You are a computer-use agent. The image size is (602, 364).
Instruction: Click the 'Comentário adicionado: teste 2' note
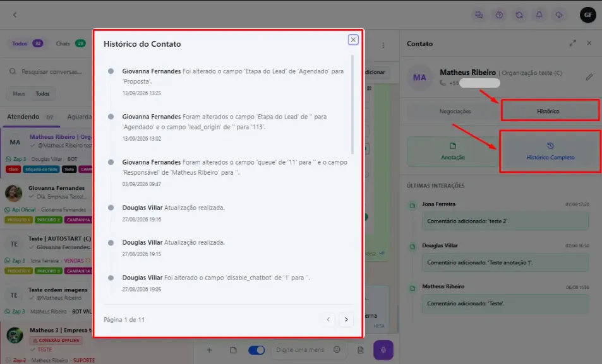pos(505,221)
